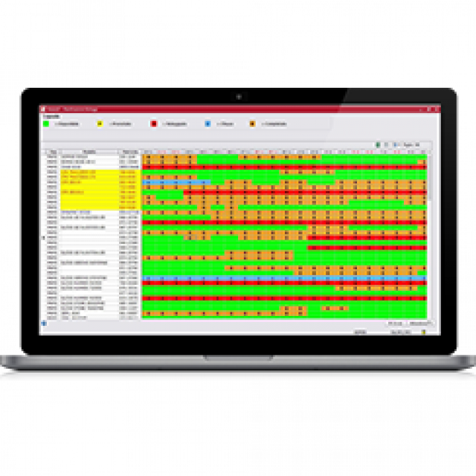Click the green legend color box
476x476 pixels.
point(46,124)
